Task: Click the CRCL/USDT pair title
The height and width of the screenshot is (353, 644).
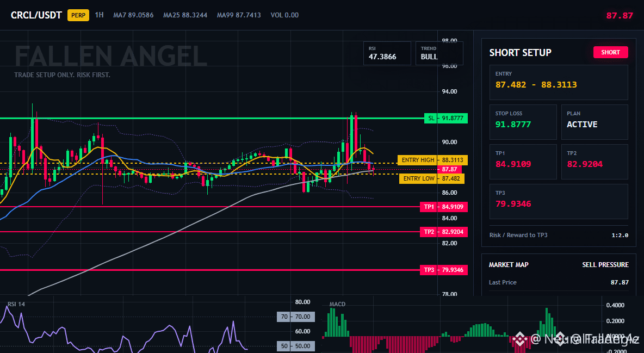Action: 36,15
